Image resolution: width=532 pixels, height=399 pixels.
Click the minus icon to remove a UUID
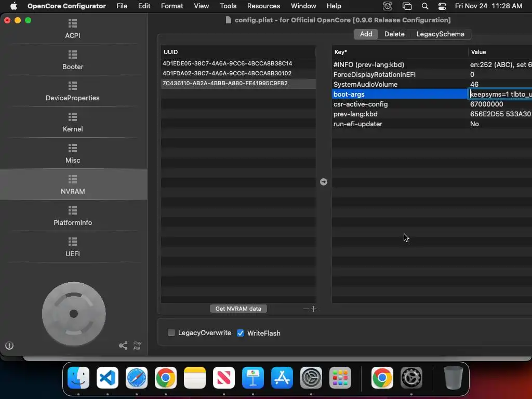[306, 309]
